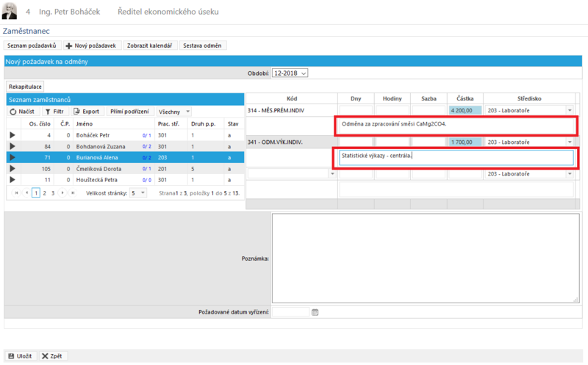Open the Všechny filter dropdown
588x365 pixels.
pyautogui.click(x=174, y=112)
